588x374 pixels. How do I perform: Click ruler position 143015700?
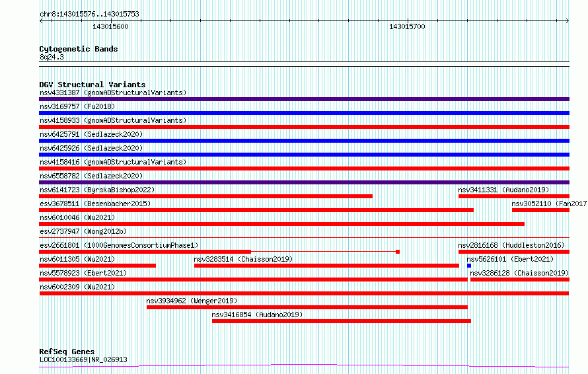(x=407, y=26)
